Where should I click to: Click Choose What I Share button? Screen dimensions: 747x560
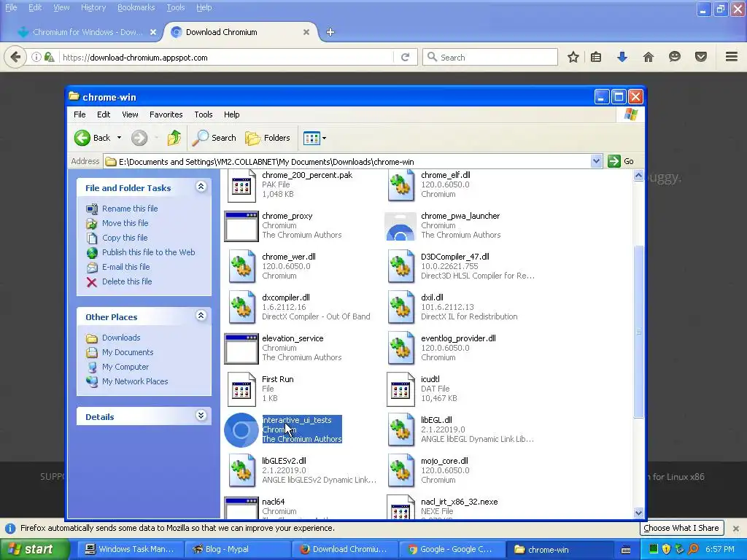click(x=681, y=528)
